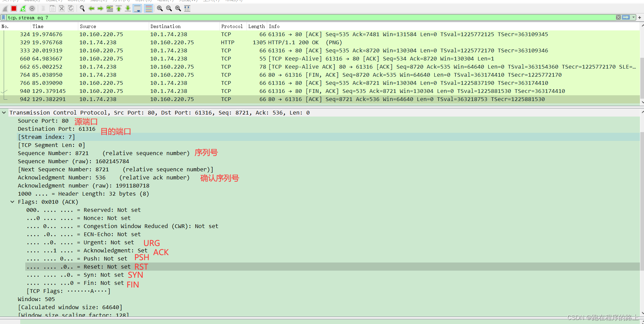
Task: Toggle auto-scroll during live capture
Action: click(x=137, y=8)
